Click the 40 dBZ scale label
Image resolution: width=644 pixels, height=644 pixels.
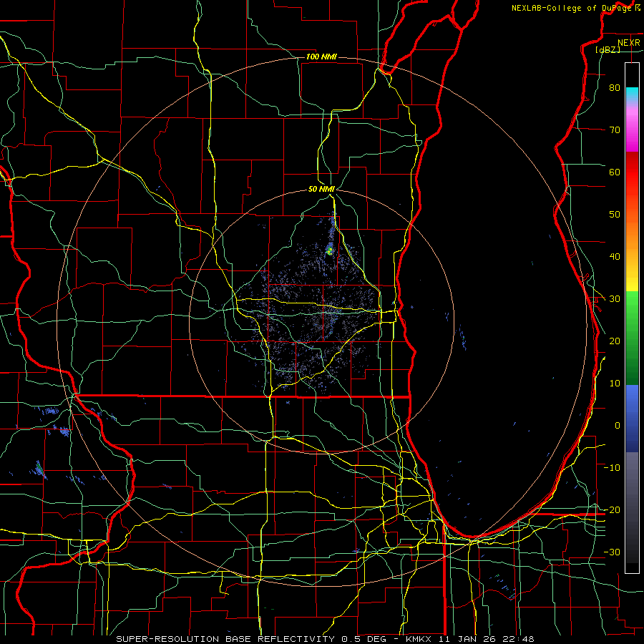coord(615,257)
